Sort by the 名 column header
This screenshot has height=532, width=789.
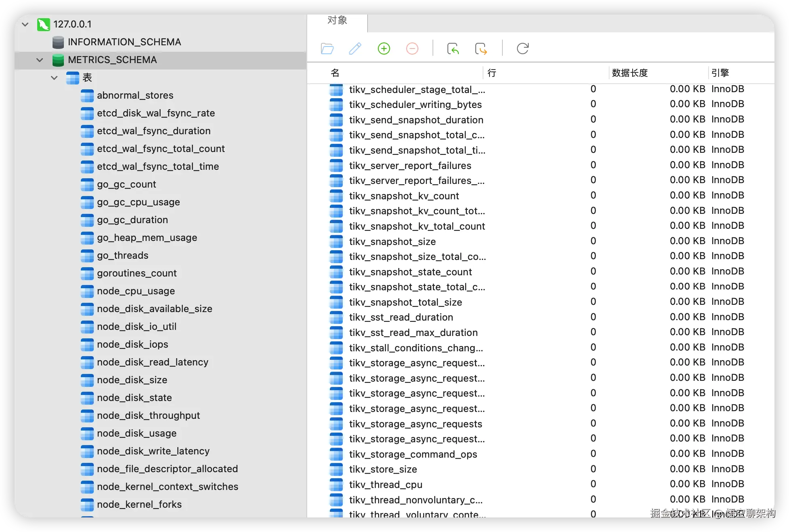pyautogui.click(x=335, y=73)
